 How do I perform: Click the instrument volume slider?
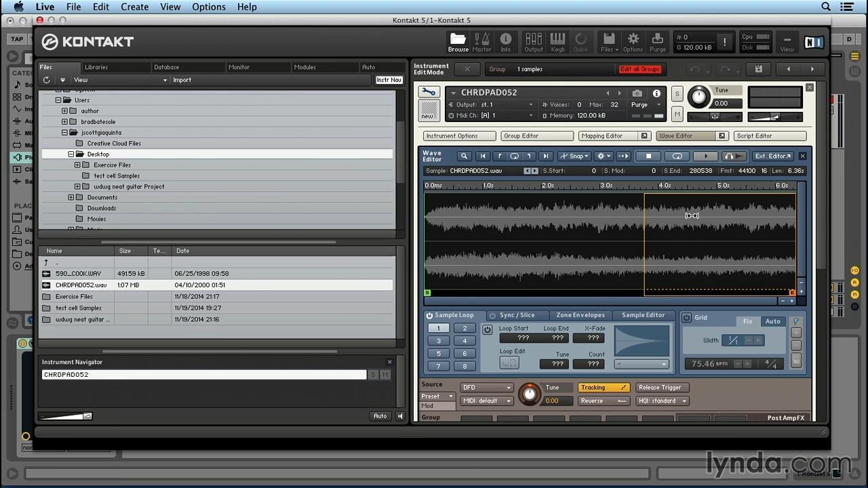click(775, 117)
